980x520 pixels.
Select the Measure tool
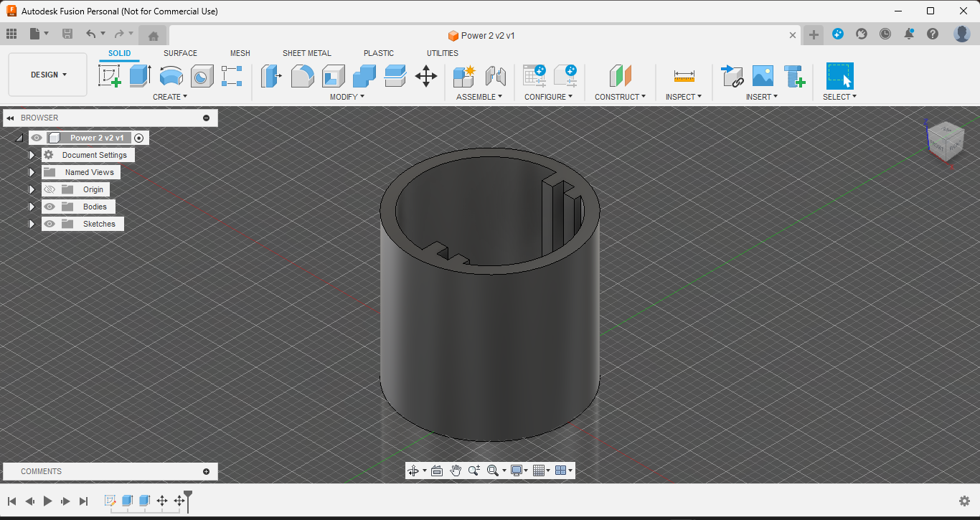[x=684, y=75]
